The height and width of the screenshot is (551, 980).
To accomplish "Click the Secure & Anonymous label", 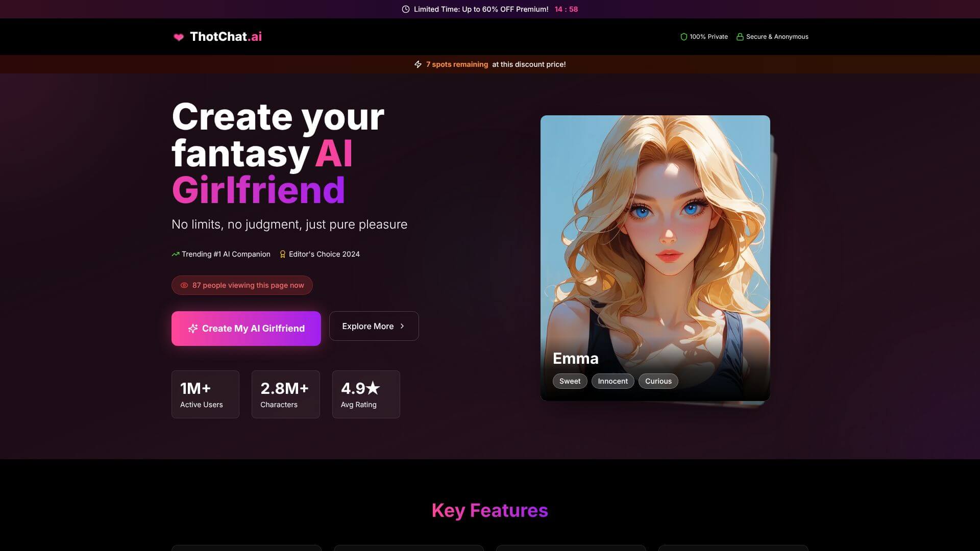I will [777, 36].
